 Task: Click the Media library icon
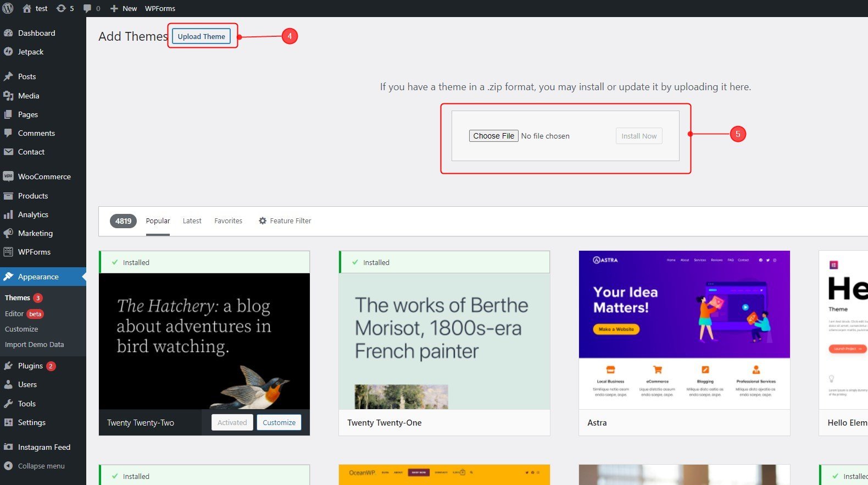(x=8, y=96)
